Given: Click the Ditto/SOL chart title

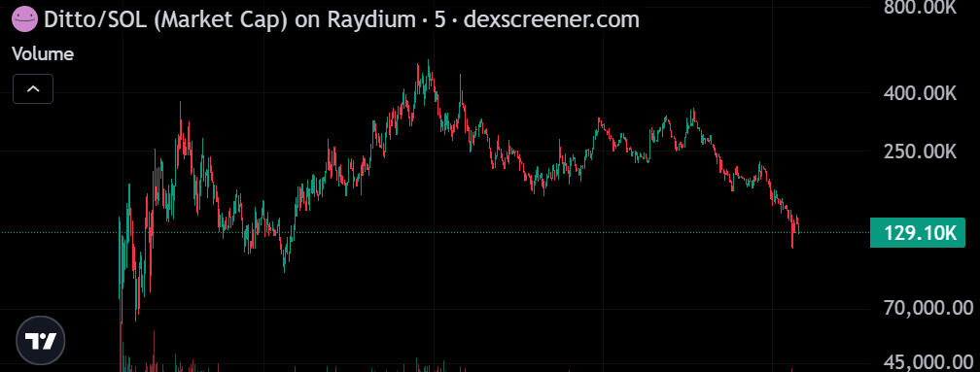Looking at the screenshot, I should click(341, 20).
